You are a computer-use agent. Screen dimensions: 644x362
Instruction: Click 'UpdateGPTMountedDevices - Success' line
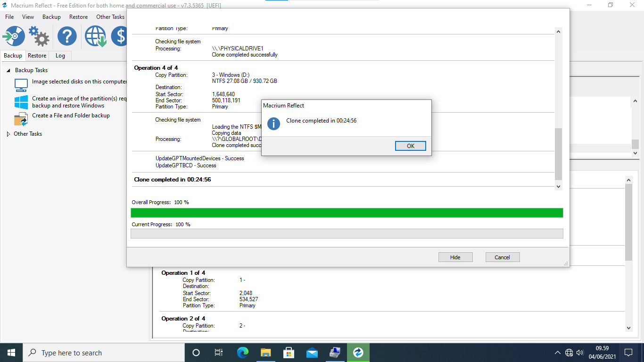[x=200, y=158]
